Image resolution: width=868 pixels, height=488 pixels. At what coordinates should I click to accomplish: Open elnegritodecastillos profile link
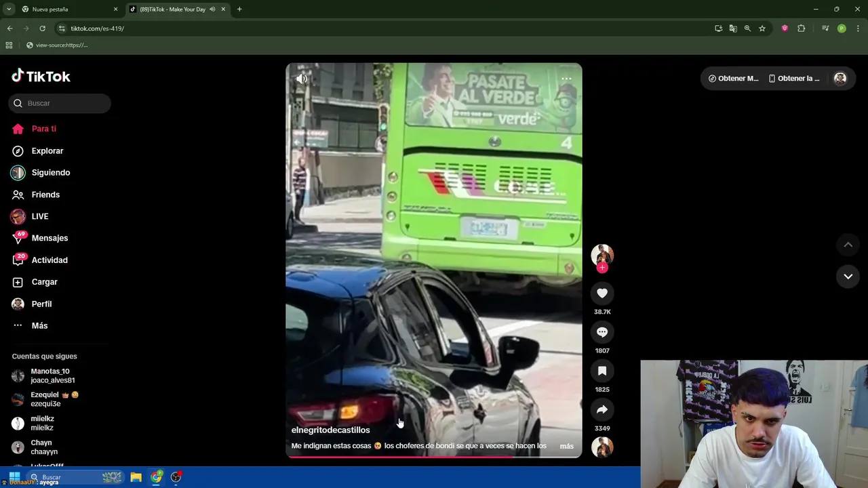(x=330, y=430)
